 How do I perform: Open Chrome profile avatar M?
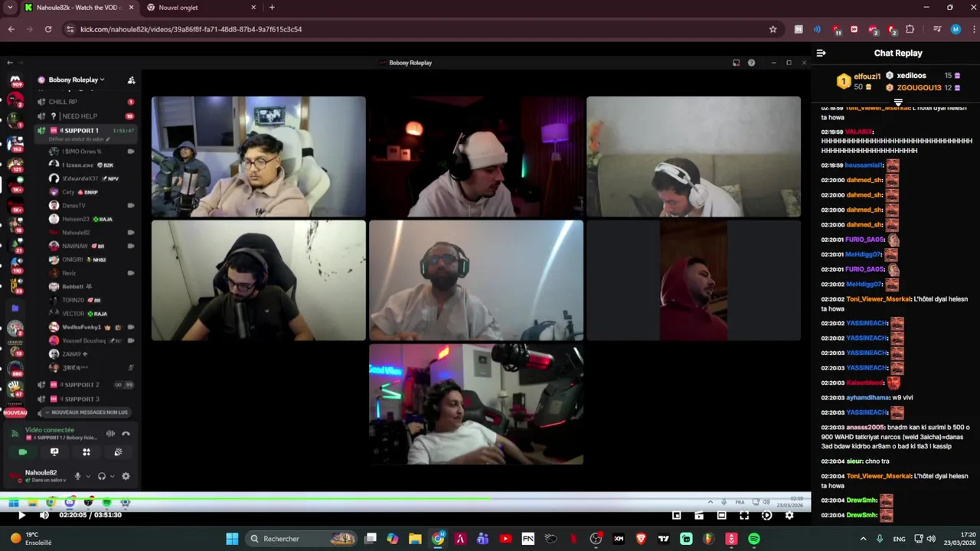coord(955,29)
